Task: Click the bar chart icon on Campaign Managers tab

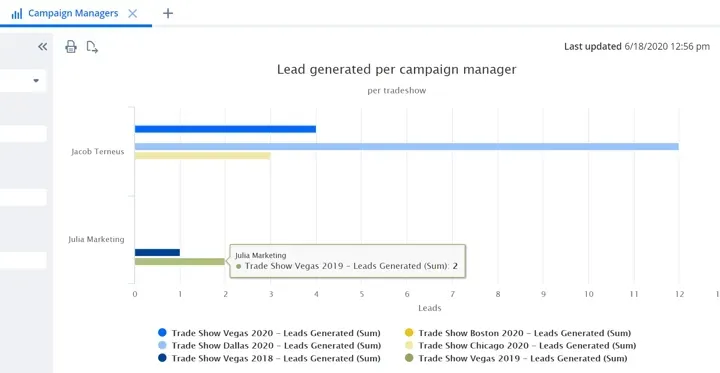Action: tap(17, 13)
